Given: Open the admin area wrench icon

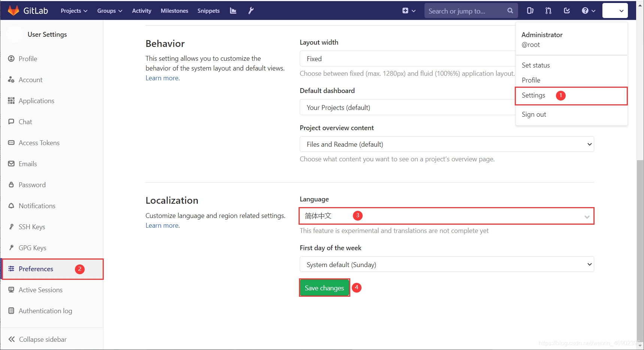Looking at the screenshot, I should tap(251, 11).
